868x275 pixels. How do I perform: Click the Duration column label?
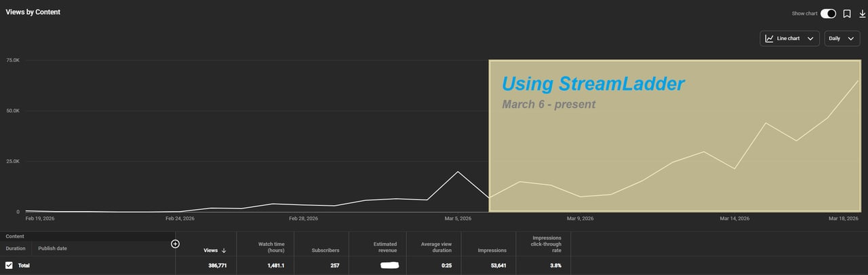click(x=16, y=249)
